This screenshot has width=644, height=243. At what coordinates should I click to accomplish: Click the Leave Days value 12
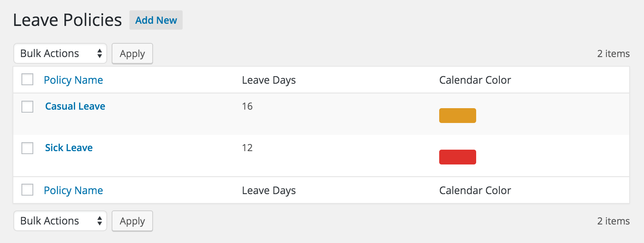click(x=247, y=148)
